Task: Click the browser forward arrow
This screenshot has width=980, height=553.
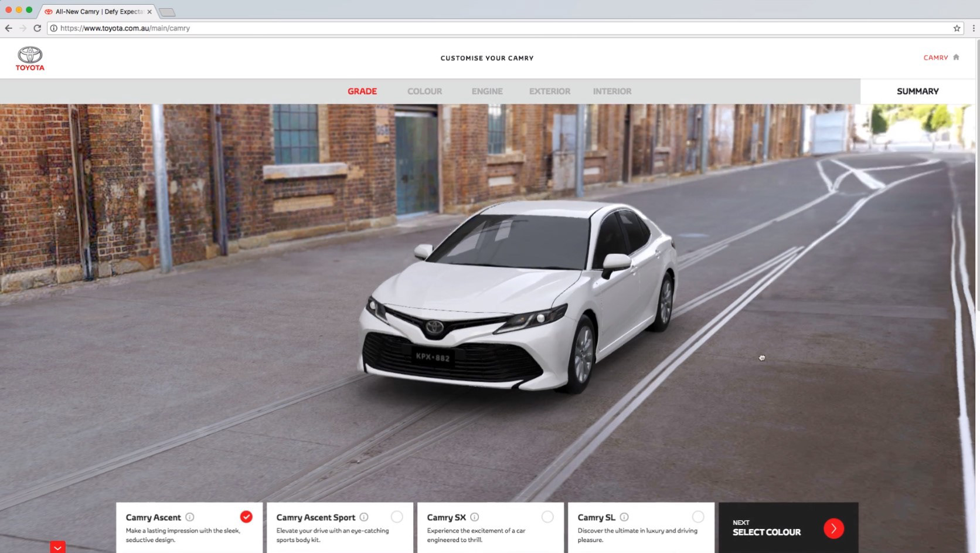Action: click(23, 28)
